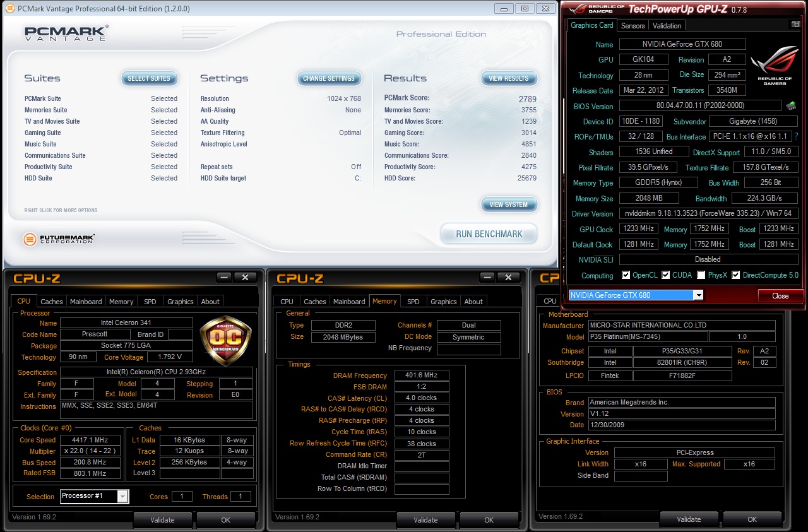808x532 pixels.
Task: Click the PCMark Vantage logo
Action: (x=66, y=33)
